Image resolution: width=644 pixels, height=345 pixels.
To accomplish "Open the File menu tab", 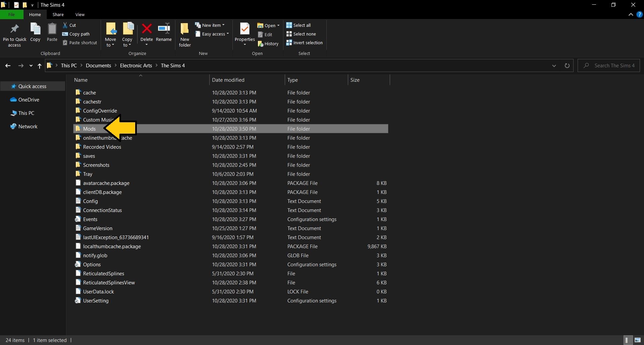I will pos(11,14).
